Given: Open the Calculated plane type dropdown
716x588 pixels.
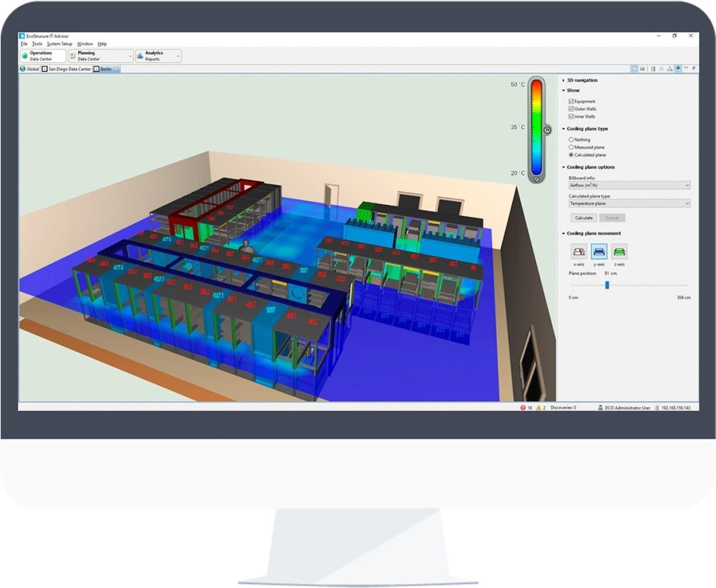Looking at the screenshot, I should [x=629, y=204].
